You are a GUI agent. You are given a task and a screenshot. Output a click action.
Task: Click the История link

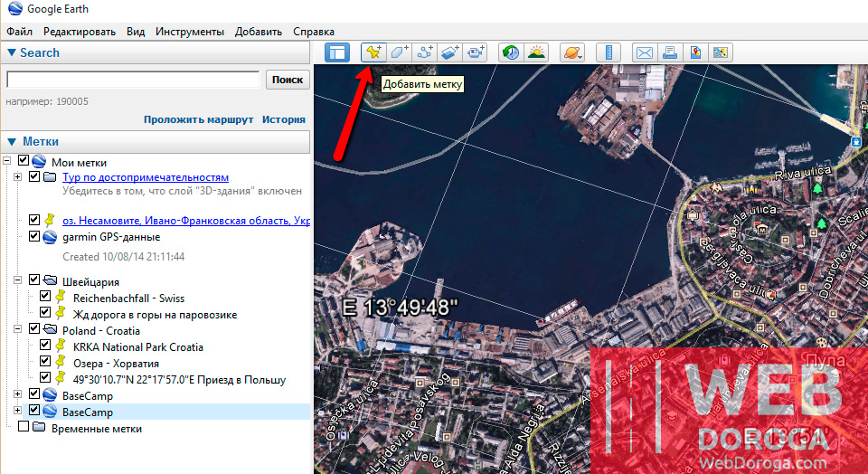tap(283, 119)
